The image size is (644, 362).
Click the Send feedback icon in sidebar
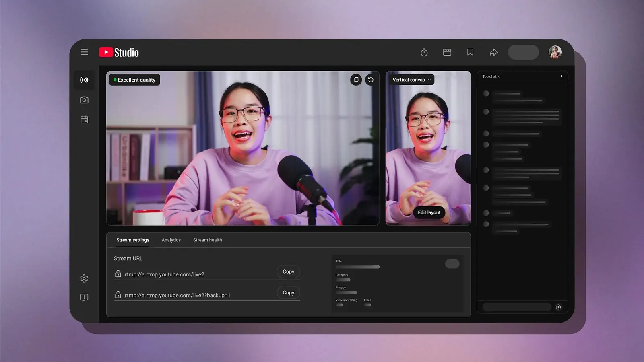pos(84,298)
